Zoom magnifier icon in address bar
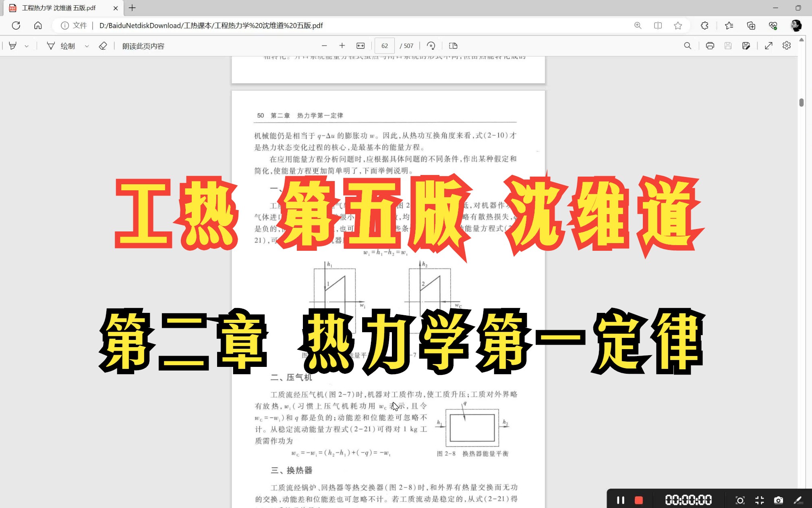Screen dimensions: 812x508 [x=638, y=25]
